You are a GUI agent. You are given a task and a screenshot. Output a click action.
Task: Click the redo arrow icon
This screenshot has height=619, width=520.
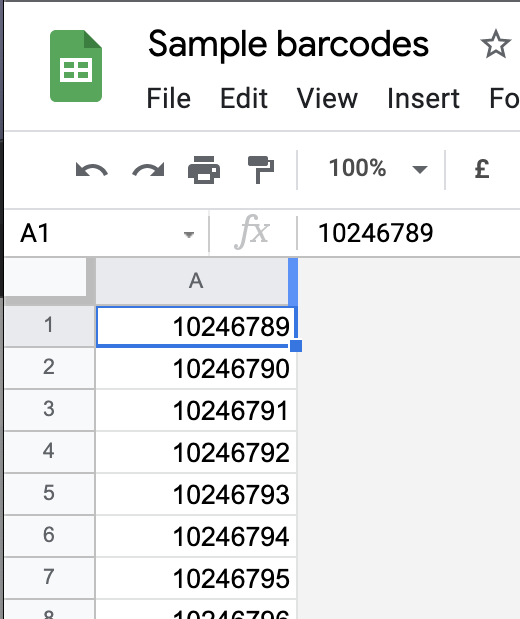[148, 170]
